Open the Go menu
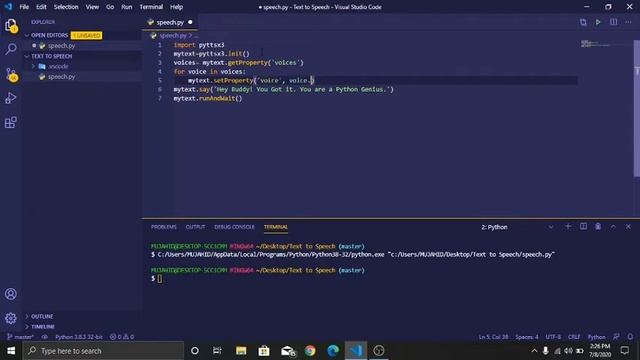Screen dimensions: 640x360 click(110, 7)
